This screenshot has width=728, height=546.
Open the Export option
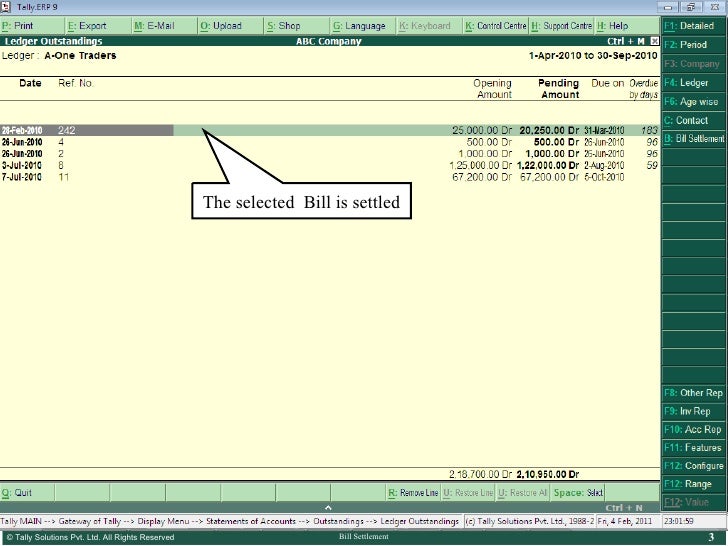98,26
